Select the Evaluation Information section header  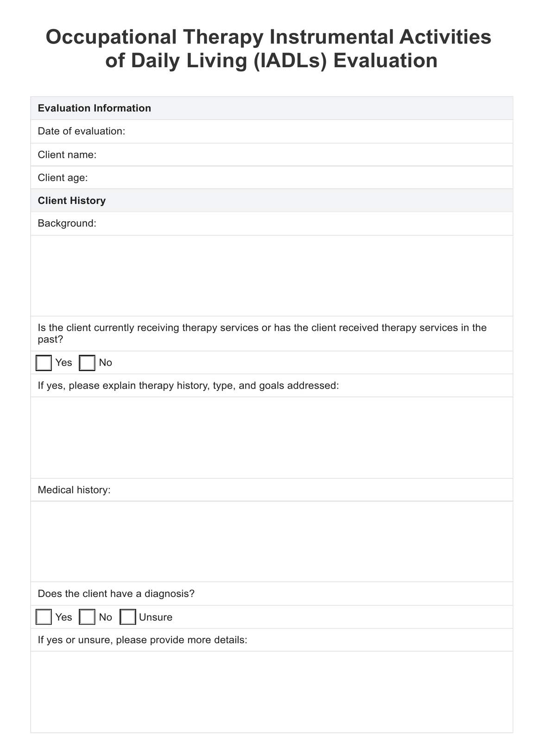pos(95,108)
